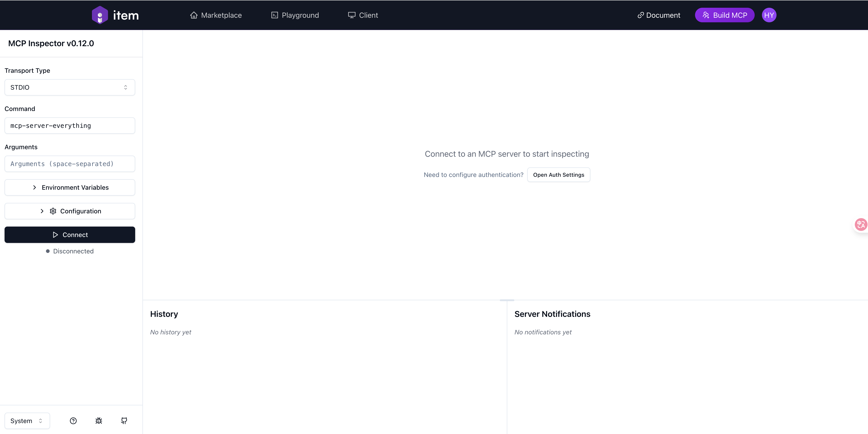Click the panel resize handle above History
The width and height of the screenshot is (868, 434).
(507, 300)
